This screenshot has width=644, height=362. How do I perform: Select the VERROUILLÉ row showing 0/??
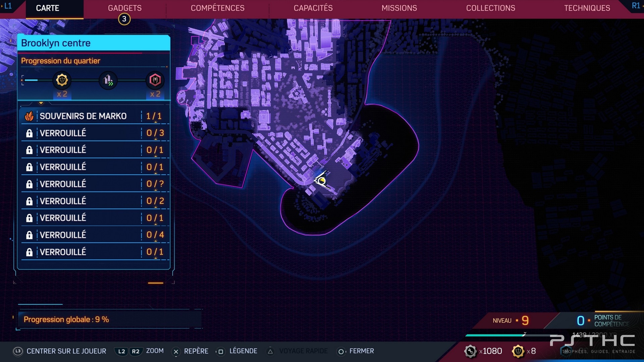click(x=95, y=184)
